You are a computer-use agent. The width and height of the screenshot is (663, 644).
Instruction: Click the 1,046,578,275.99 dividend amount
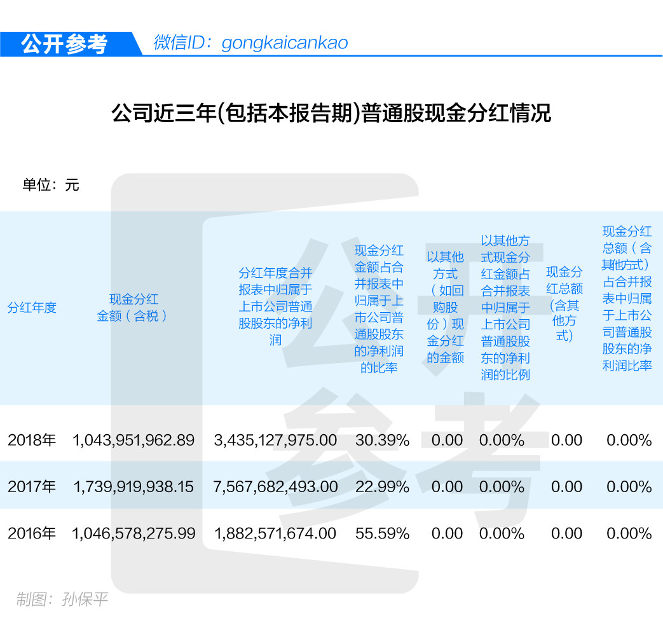133,533
